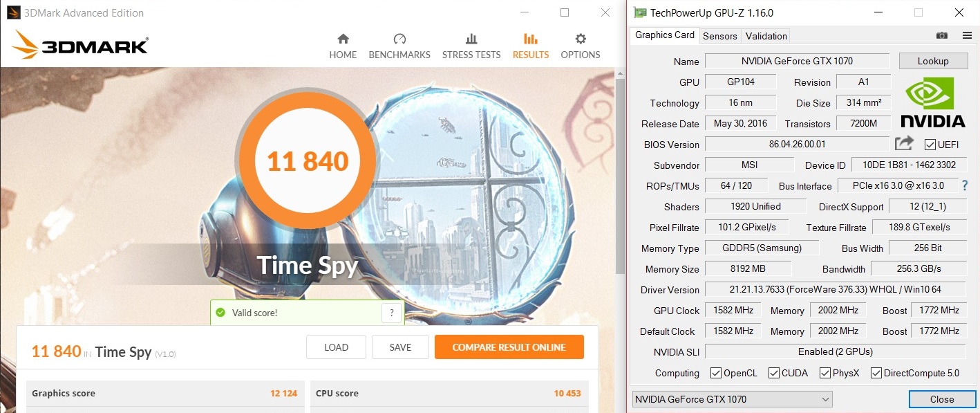Viewport: 980px width, 413px height.
Task: Switch to RESULTS in 3DMark
Action: click(531, 46)
